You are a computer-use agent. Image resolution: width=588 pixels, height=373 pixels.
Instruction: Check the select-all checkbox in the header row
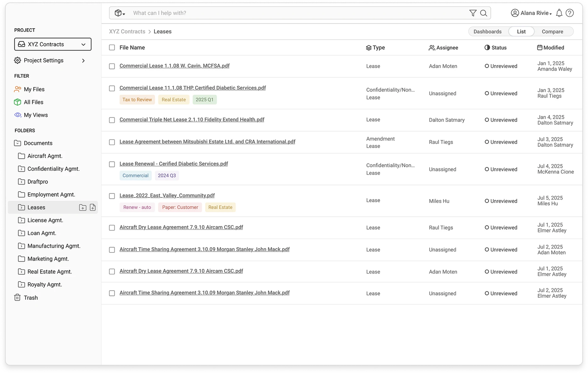pos(112,47)
